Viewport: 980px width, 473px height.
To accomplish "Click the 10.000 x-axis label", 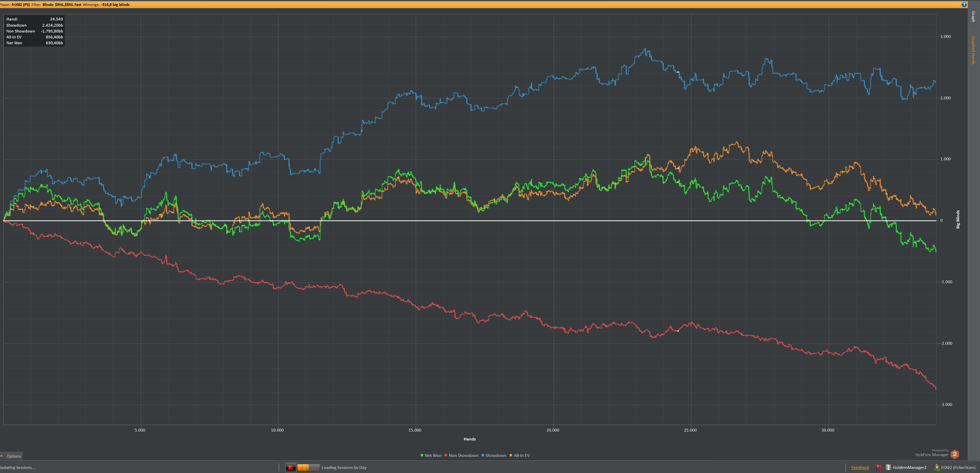I will click(x=277, y=430).
